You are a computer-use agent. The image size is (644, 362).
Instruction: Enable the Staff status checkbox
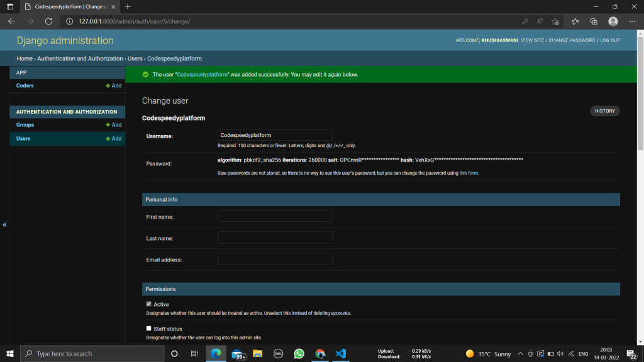pyautogui.click(x=148, y=328)
